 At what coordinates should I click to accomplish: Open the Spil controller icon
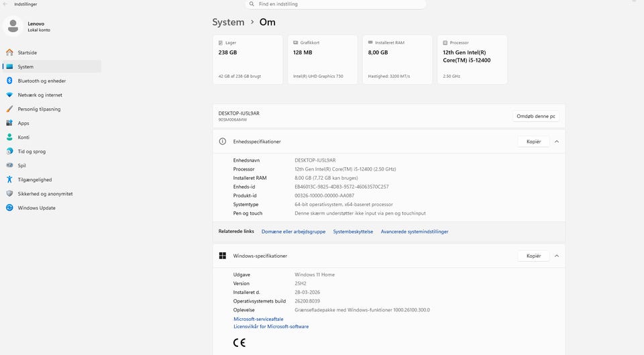coord(9,166)
